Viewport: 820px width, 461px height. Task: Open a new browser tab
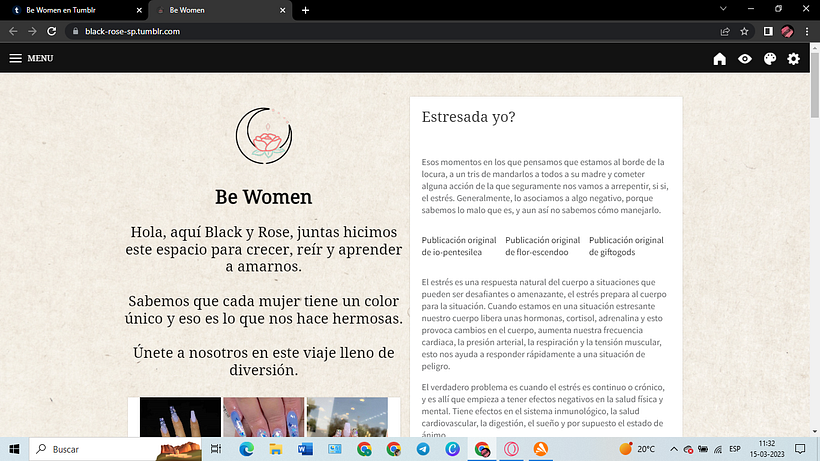[x=305, y=10]
